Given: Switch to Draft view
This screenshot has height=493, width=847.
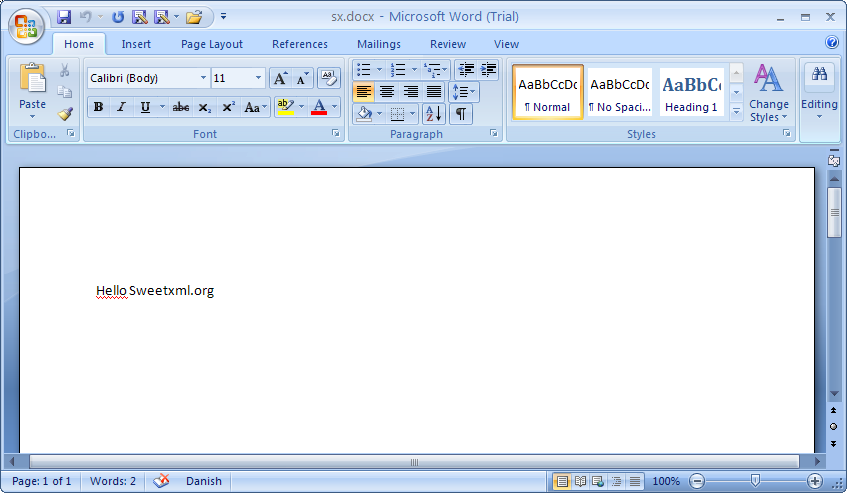Looking at the screenshot, I should [x=635, y=481].
